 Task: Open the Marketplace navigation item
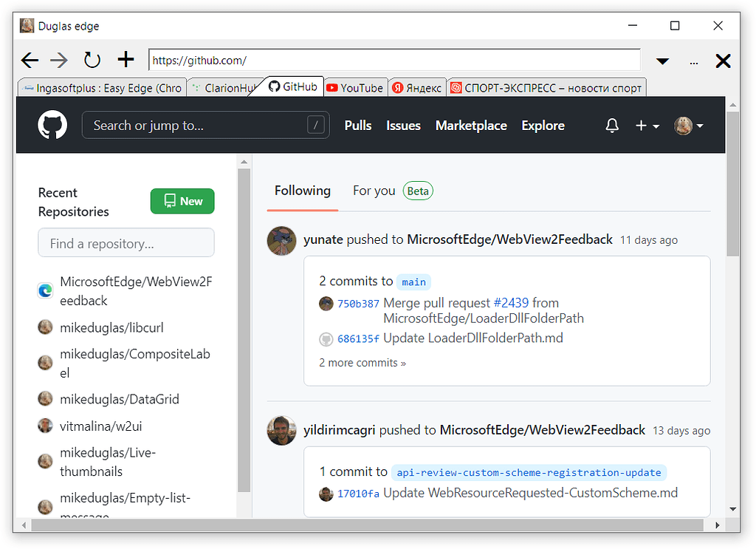point(470,126)
